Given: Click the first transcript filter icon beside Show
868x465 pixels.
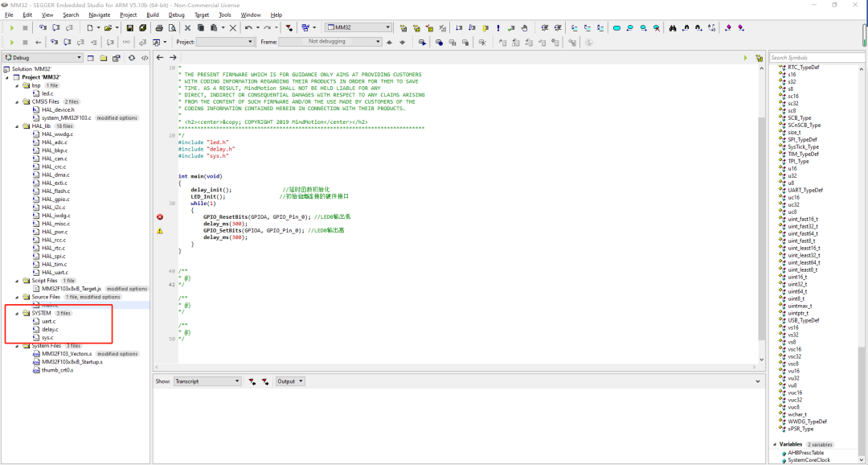Looking at the screenshot, I should coord(252,381).
